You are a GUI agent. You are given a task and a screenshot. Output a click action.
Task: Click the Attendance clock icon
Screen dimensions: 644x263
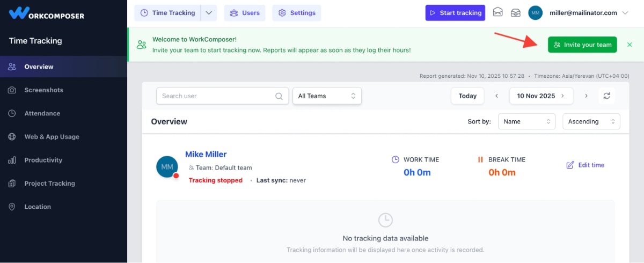point(12,113)
